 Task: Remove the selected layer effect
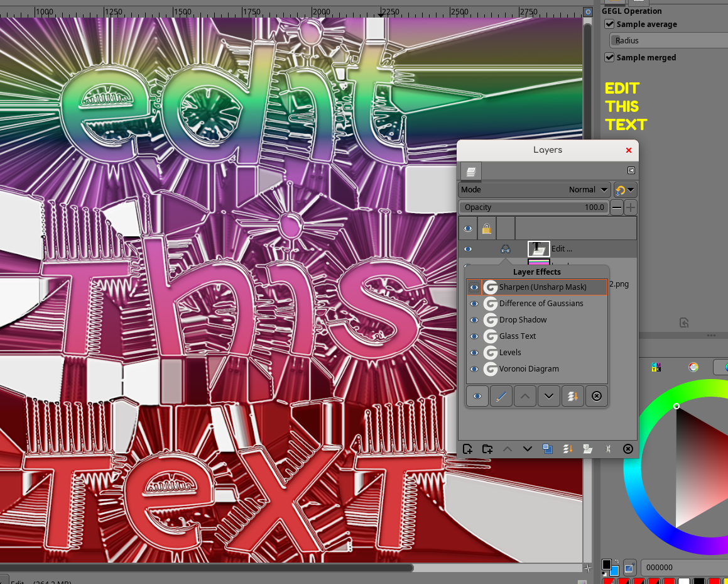(597, 396)
